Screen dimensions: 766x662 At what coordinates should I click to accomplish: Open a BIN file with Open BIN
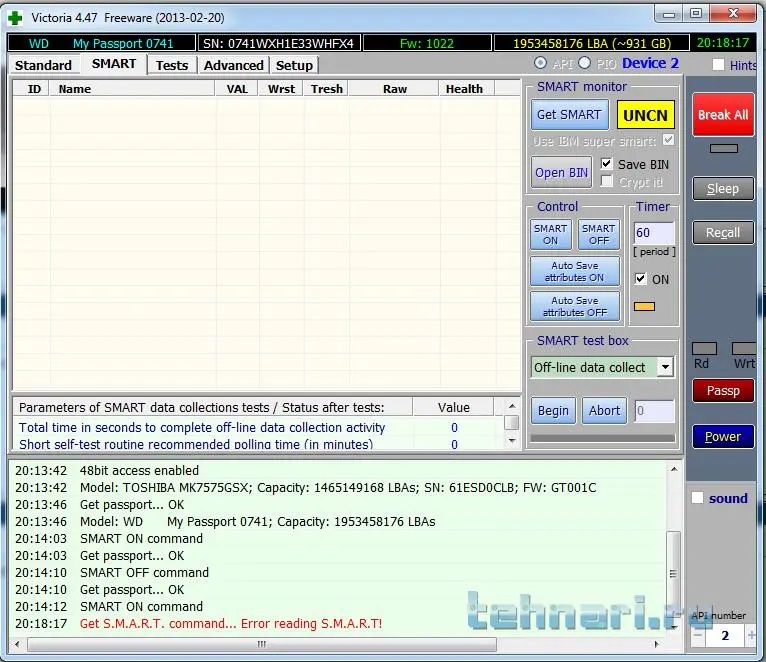click(561, 172)
